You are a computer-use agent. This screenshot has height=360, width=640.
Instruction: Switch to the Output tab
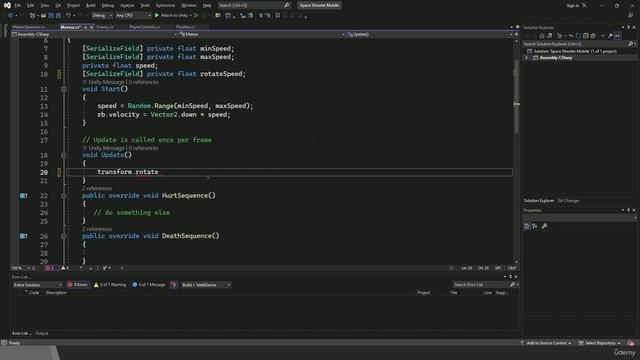click(42, 333)
